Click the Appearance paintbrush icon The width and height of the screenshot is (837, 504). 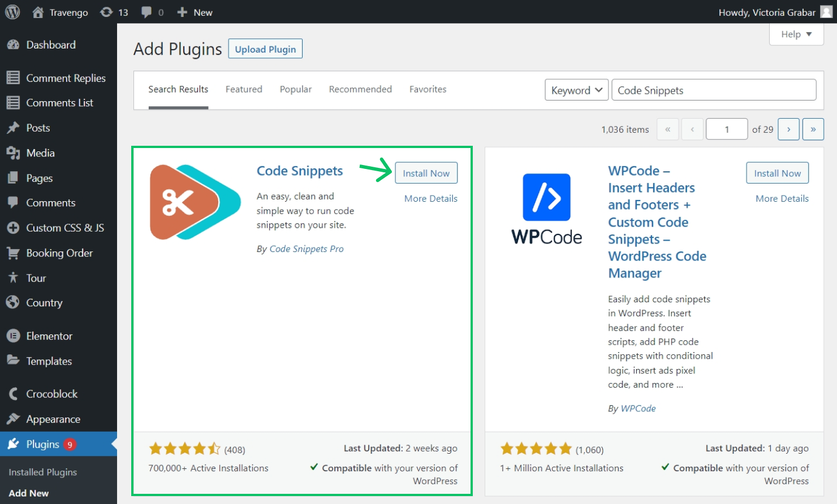coord(13,419)
